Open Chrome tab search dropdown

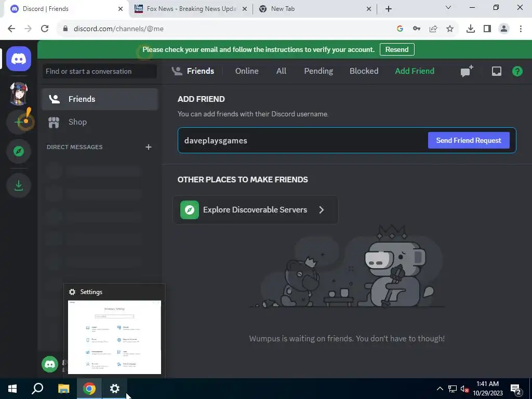(448, 7)
